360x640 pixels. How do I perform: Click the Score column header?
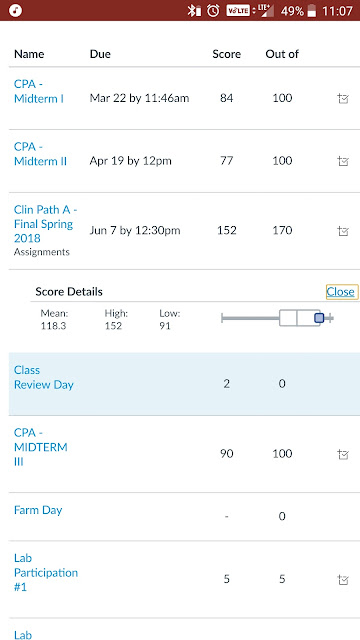pos(227,54)
